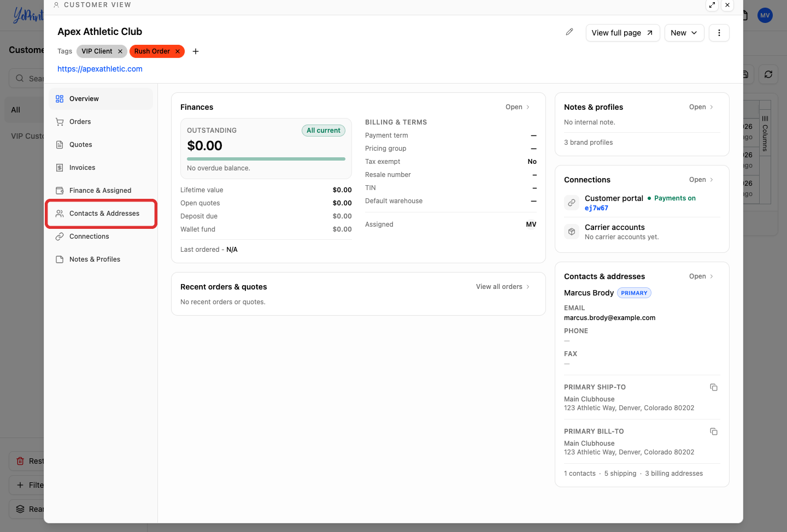787x532 pixels.
Task: Expand the customer view to fullscreen
Action: coord(712,5)
